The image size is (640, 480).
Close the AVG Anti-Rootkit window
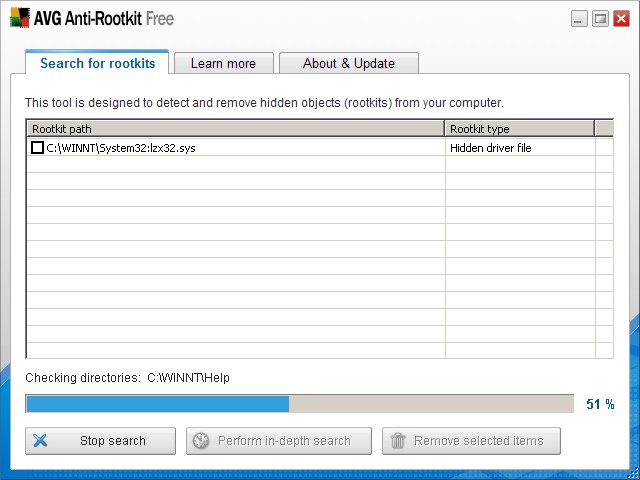click(x=621, y=19)
